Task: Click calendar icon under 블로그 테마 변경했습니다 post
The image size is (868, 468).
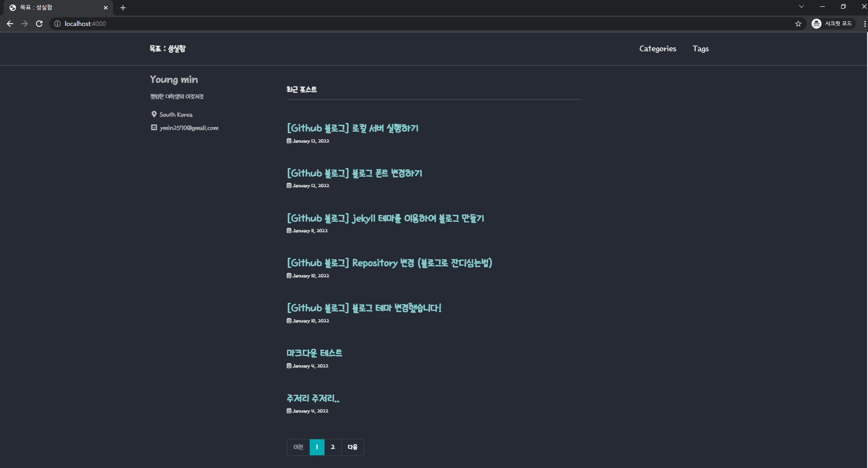Action: point(289,320)
